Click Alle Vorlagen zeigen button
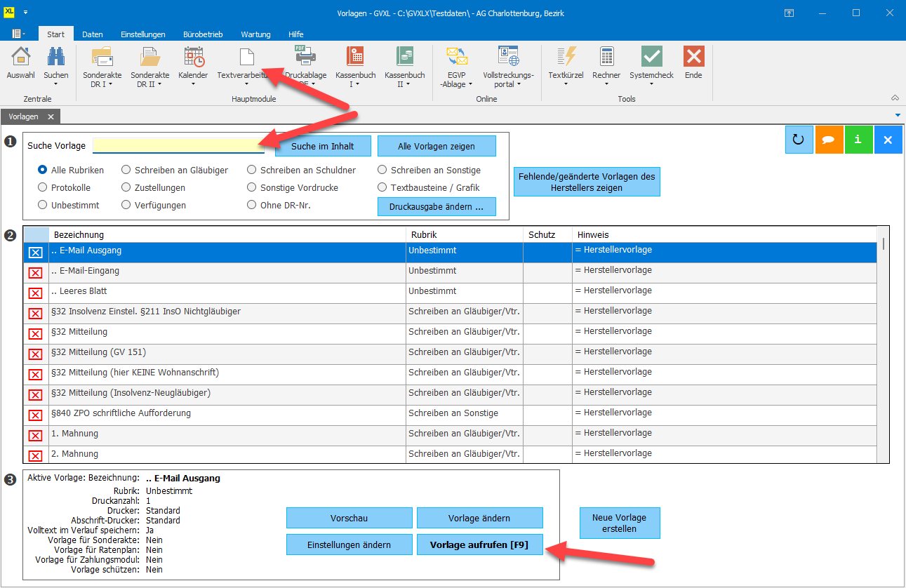The width and height of the screenshot is (906, 588). coord(437,146)
